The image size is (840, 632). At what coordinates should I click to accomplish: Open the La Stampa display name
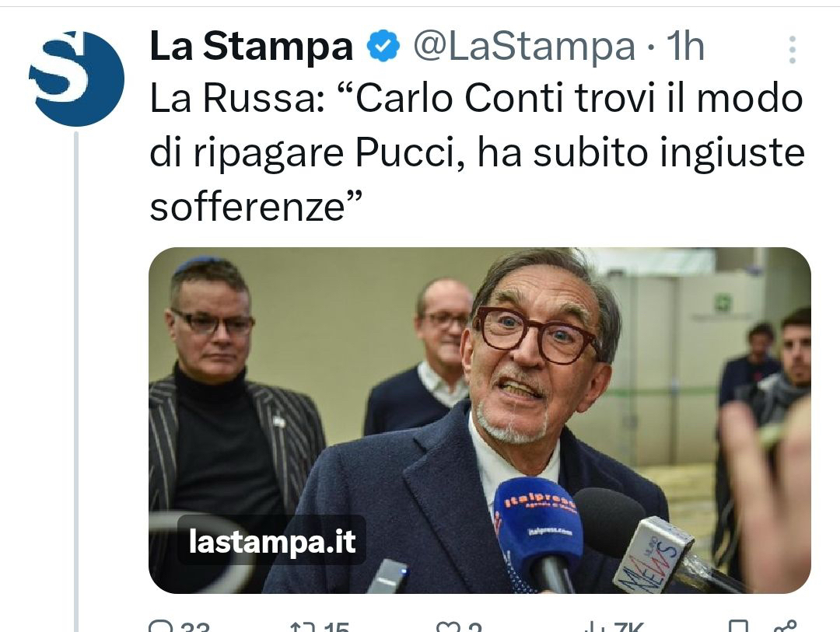[251, 47]
